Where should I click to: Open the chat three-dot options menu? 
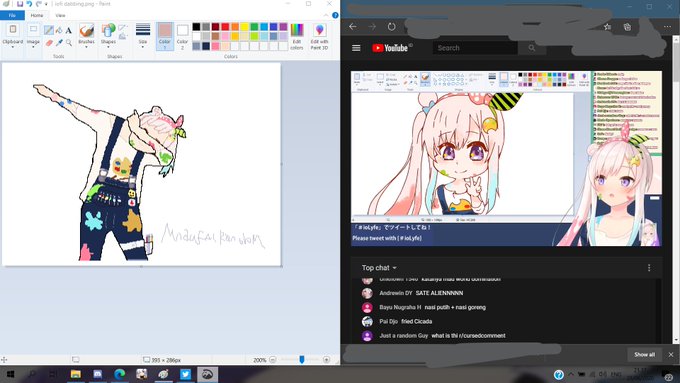pyautogui.click(x=649, y=268)
